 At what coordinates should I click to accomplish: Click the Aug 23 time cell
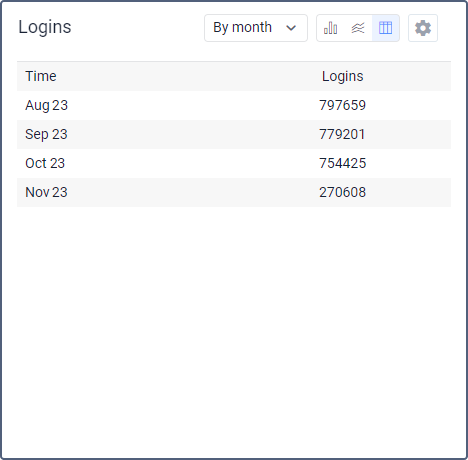point(46,106)
